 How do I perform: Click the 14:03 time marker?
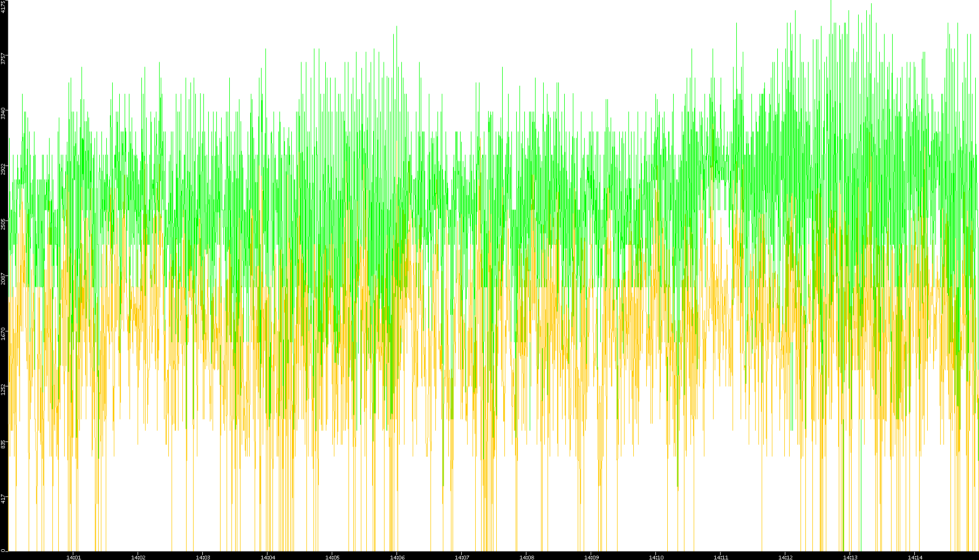point(203,557)
